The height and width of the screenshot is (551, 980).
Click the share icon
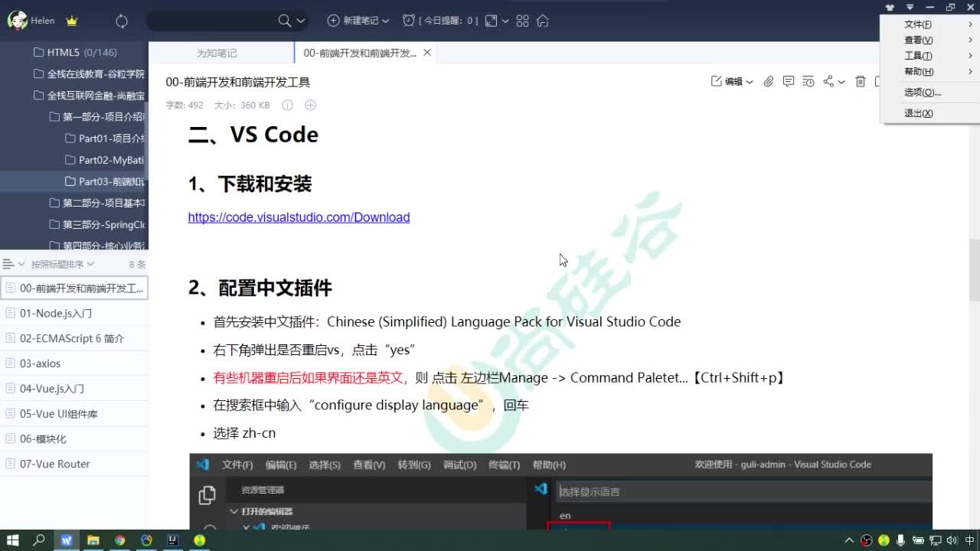[828, 82]
